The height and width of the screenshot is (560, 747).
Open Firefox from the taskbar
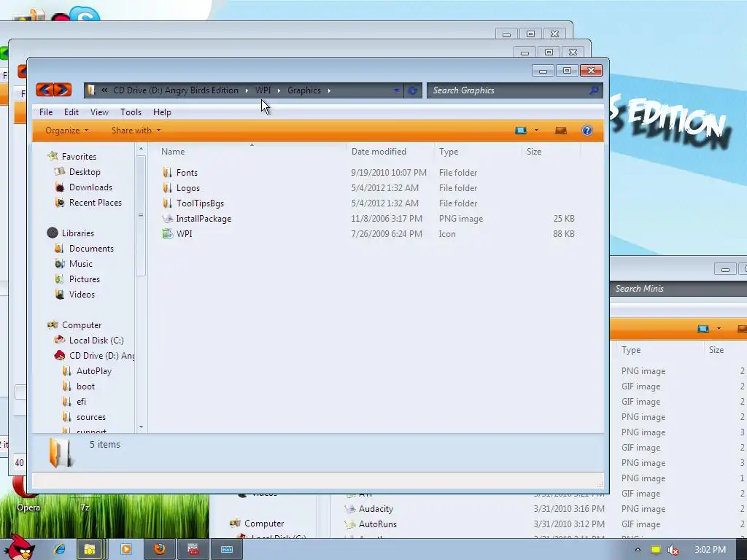click(159, 550)
